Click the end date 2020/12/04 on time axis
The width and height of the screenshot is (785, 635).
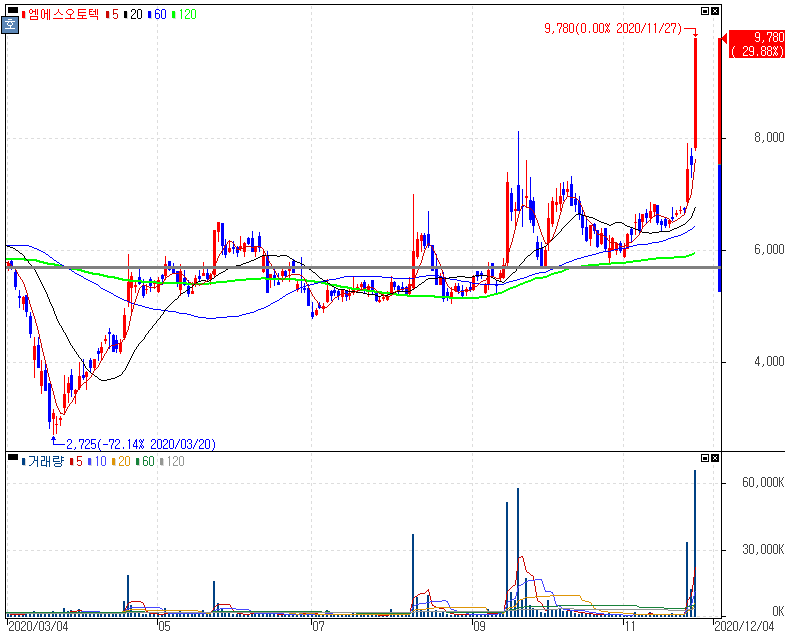point(744,626)
